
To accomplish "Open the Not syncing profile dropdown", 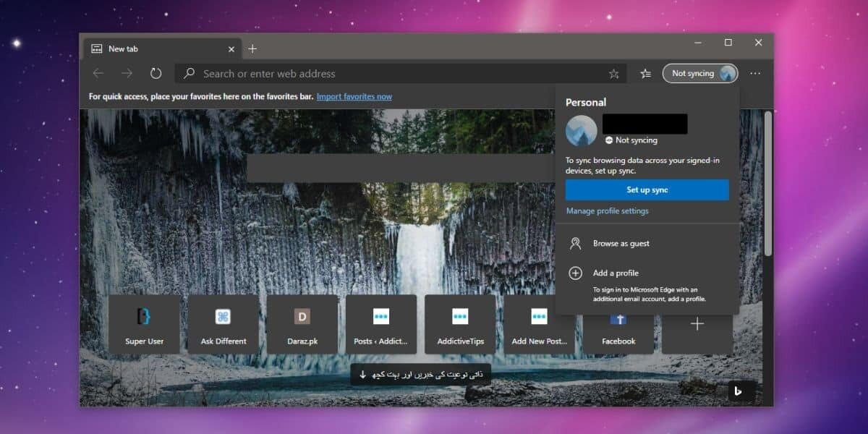I will point(699,73).
